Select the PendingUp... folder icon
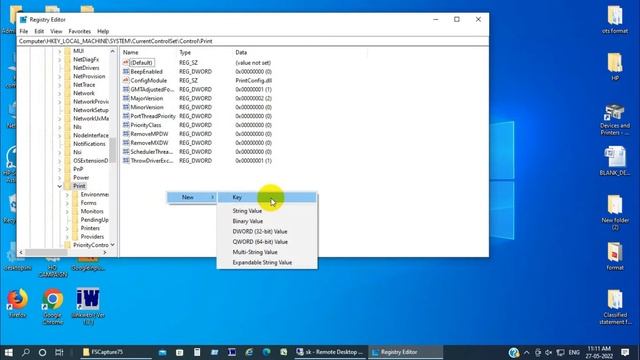The image size is (640, 360). coord(75,220)
